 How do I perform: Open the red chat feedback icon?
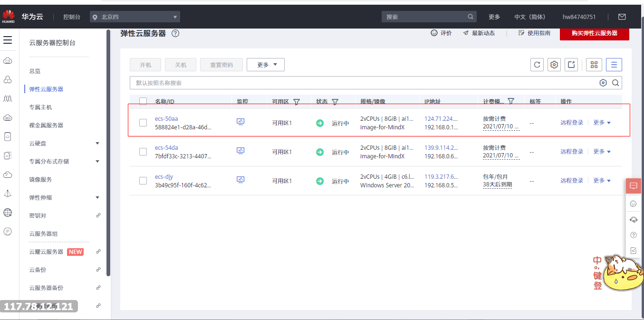[x=634, y=186]
